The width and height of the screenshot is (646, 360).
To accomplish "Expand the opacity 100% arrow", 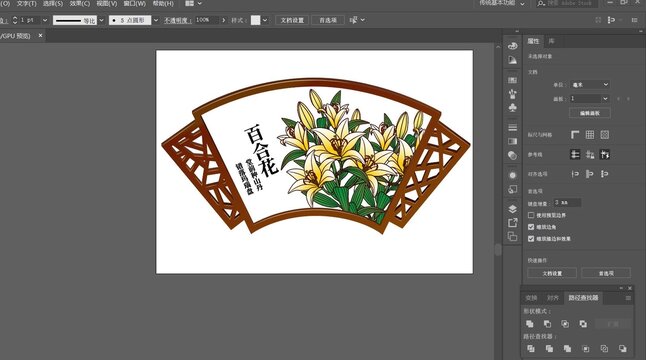I will click(x=224, y=20).
